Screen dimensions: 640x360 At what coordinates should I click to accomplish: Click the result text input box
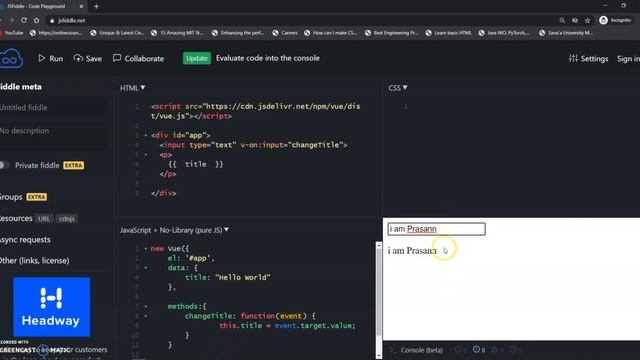pos(436,229)
